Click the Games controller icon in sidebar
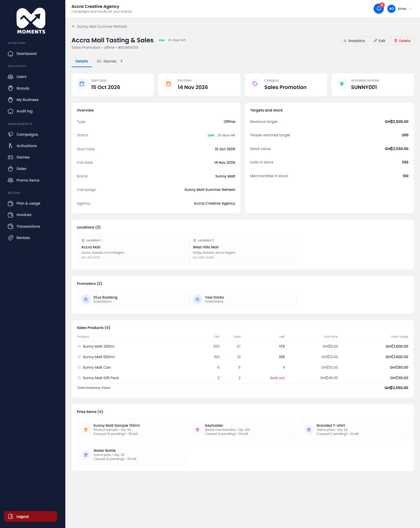The height and width of the screenshot is (528, 420). [10, 157]
